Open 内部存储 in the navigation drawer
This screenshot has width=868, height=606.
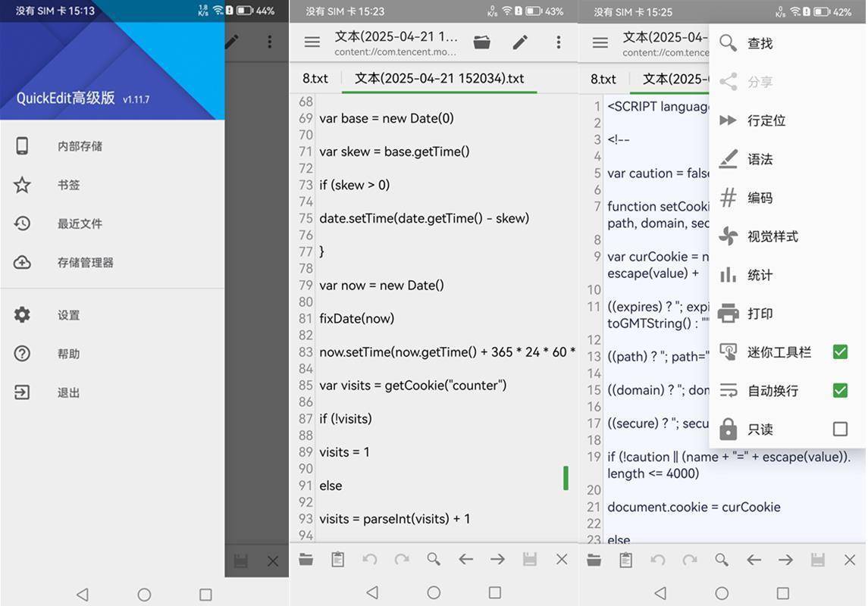coord(80,146)
